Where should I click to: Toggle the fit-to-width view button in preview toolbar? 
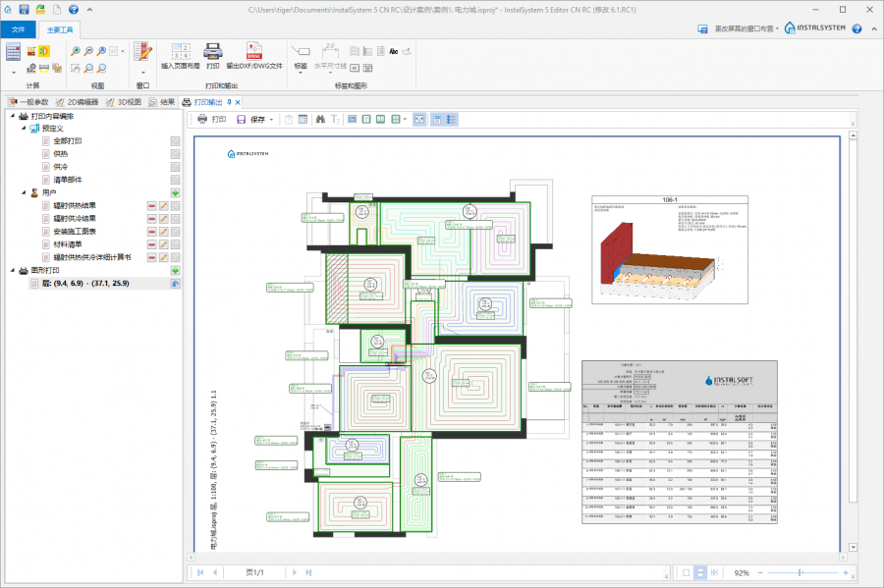(419, 119)
